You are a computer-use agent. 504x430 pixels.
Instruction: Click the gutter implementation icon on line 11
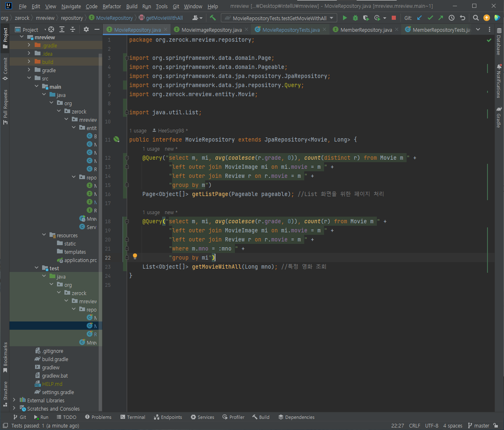(x=116, y=139)
